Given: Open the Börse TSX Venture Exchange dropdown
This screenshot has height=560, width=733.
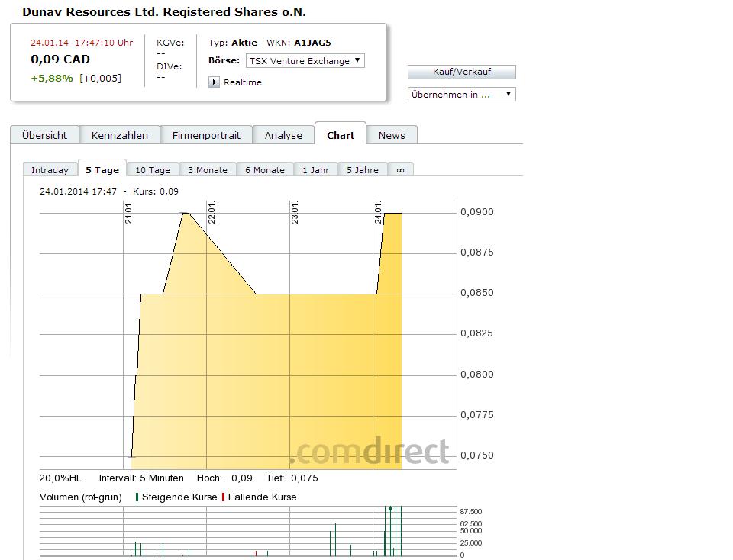Looking at the screenshot, I should 305,61.
